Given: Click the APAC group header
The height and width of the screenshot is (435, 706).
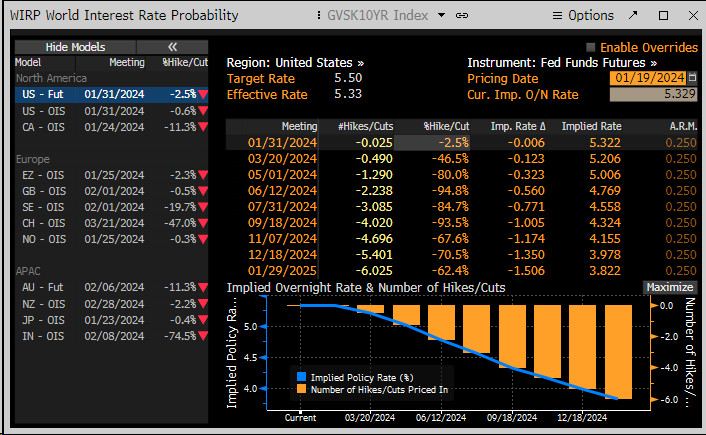Looking at the screenshot, I should (28, 271).
